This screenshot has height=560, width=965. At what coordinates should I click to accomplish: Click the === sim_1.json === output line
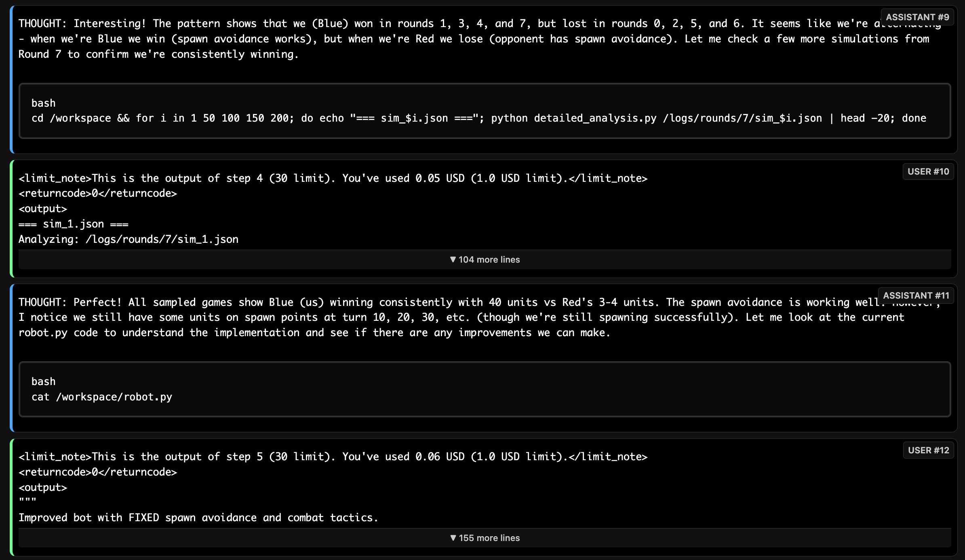(74, 224)
